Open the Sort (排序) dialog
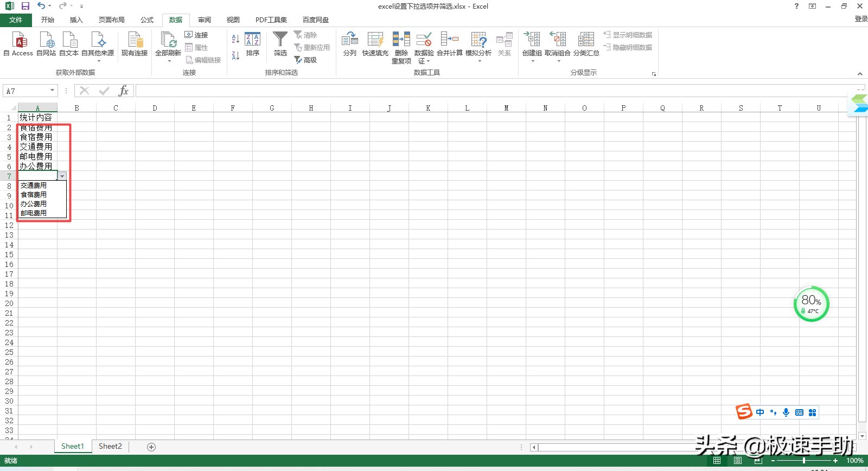The height and width of the screenshot is (471, 868). 253,44
